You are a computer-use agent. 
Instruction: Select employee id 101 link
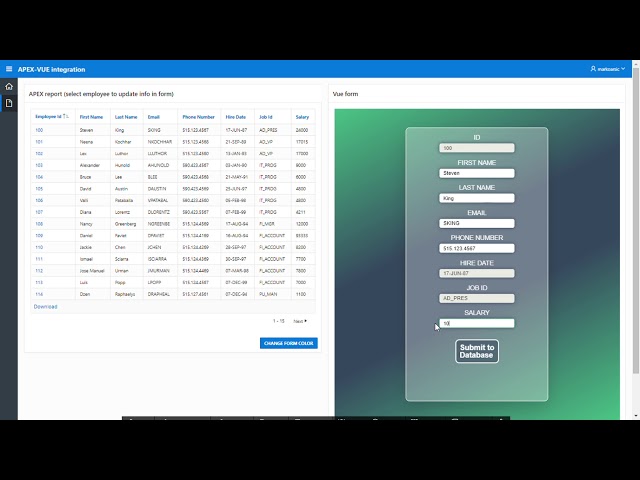[x=39, y=142]
